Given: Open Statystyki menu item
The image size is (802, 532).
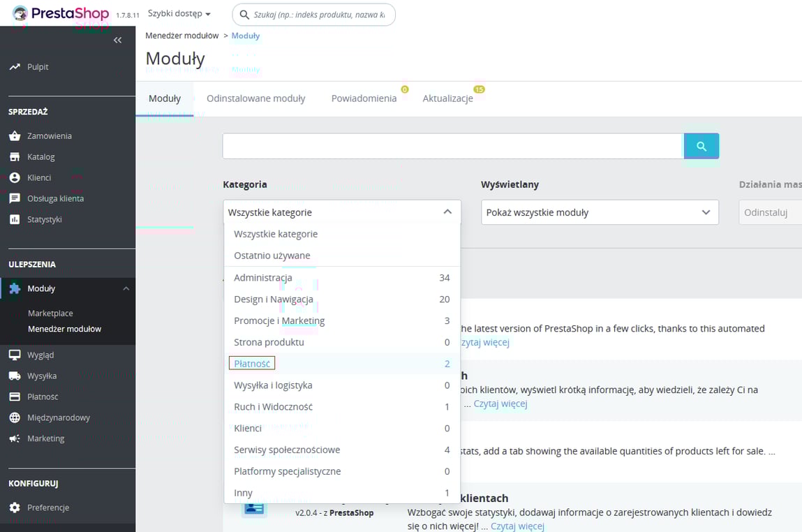Looking at the screenshot, I should coord(45,219).
